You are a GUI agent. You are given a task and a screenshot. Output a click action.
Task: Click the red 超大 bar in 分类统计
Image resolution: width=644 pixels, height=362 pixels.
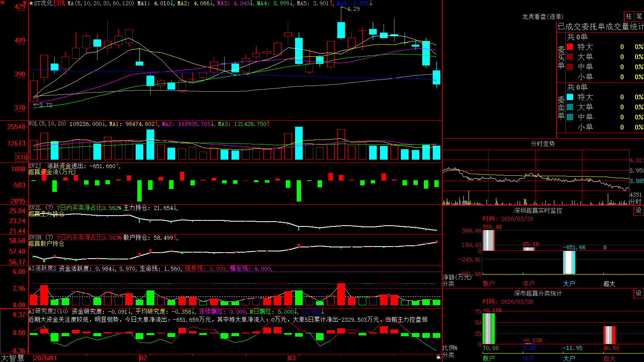pyautogui.click(x=609, y=335)
